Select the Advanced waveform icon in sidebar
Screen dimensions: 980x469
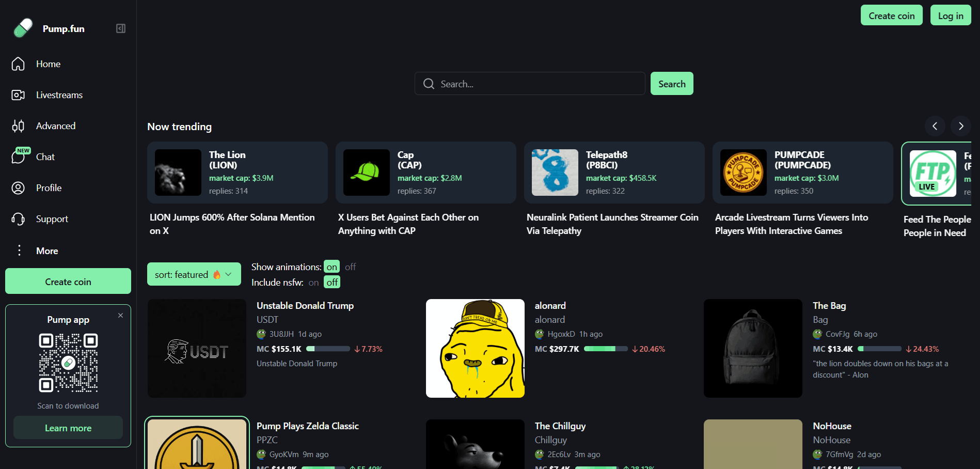point(18,126)
